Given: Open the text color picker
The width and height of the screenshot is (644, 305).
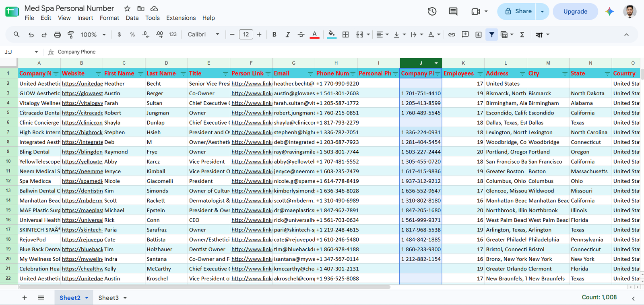Looking at the screenshot, I should 314,35.
